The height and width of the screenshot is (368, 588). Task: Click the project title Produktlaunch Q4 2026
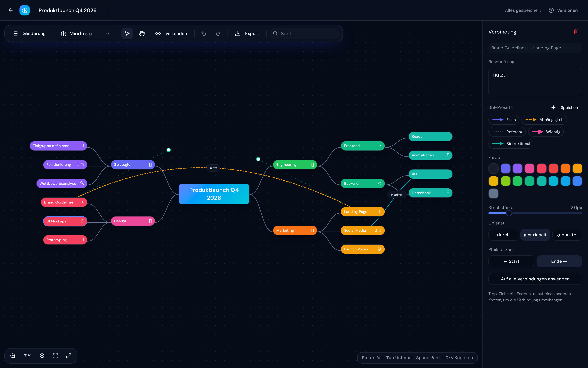[68, 10]
